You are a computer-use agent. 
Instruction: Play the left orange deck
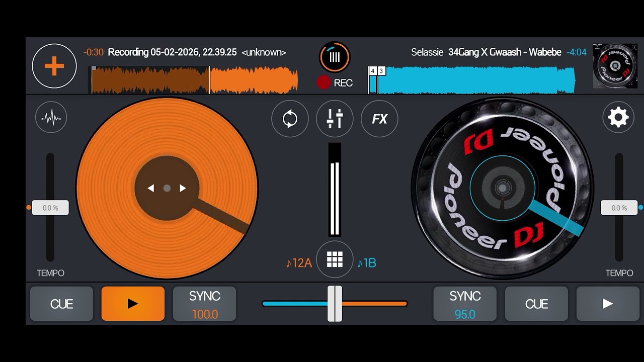pos(133,304)
